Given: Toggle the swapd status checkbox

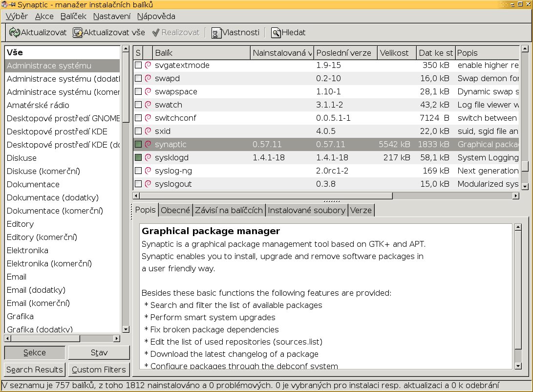Looking at the screenshot, I should [138, 78].
